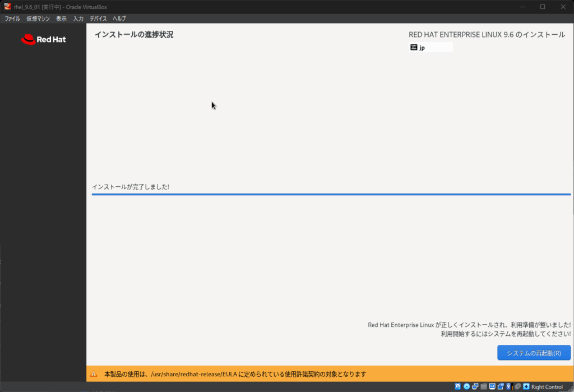The image size is (574, 392).
Task: Click the Right Control host key label
Action: tap(547, 387)
